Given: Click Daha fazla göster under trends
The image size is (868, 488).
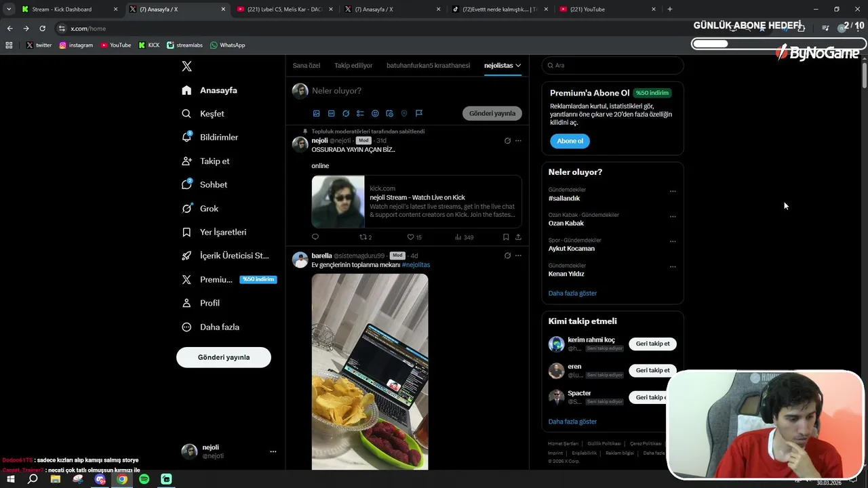Looking at the screenshot, I should pyautogui.click(x=572, y=293).
